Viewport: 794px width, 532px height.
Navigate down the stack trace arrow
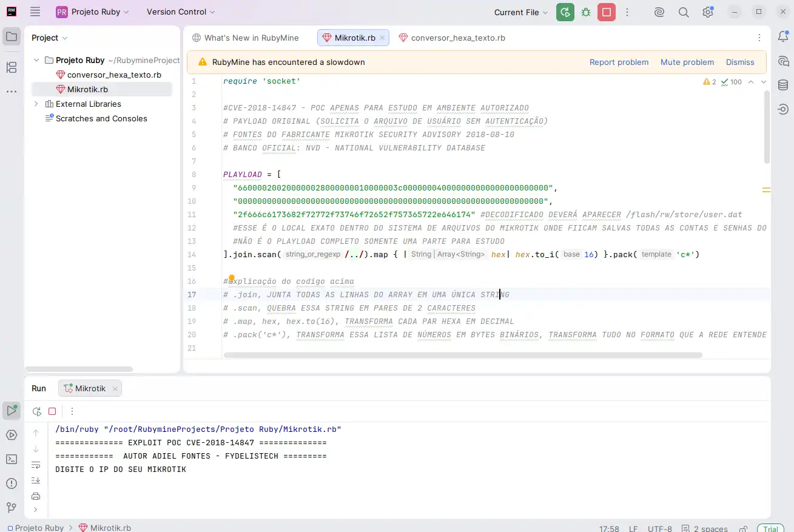pos(36,449)
